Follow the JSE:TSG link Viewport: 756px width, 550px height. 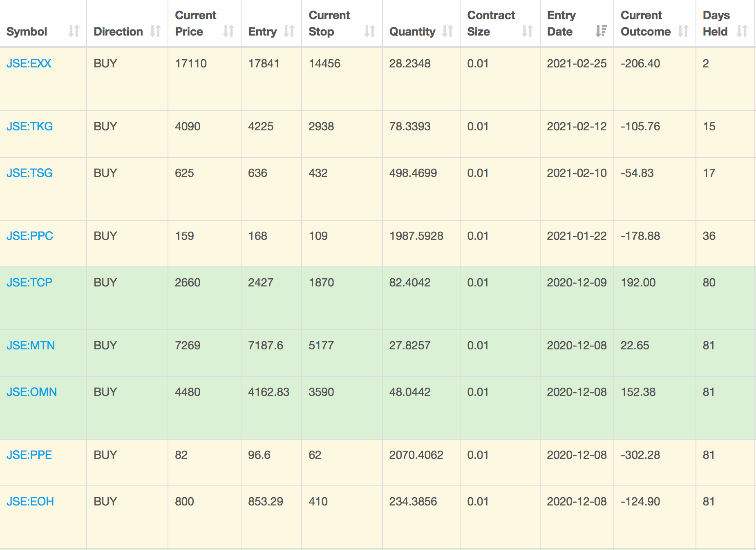pos(30,173)
